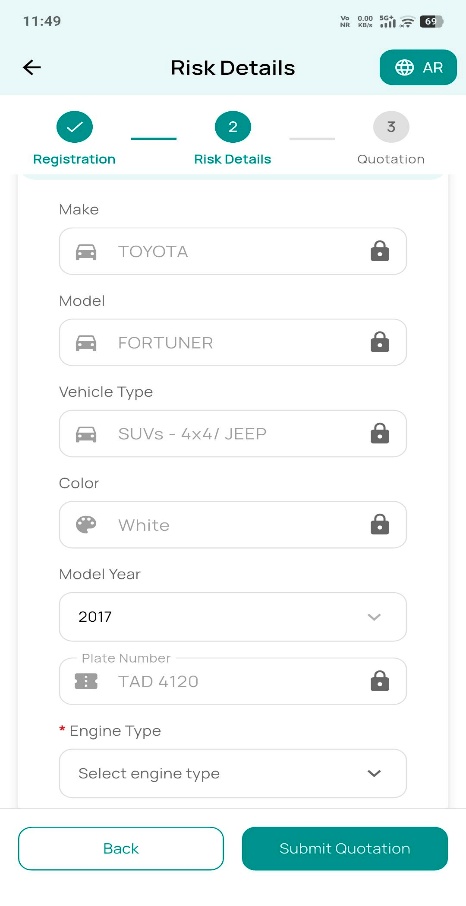466x906 pixels.
Task: Click the palette icon in Color field
Action: click(86, 525)
